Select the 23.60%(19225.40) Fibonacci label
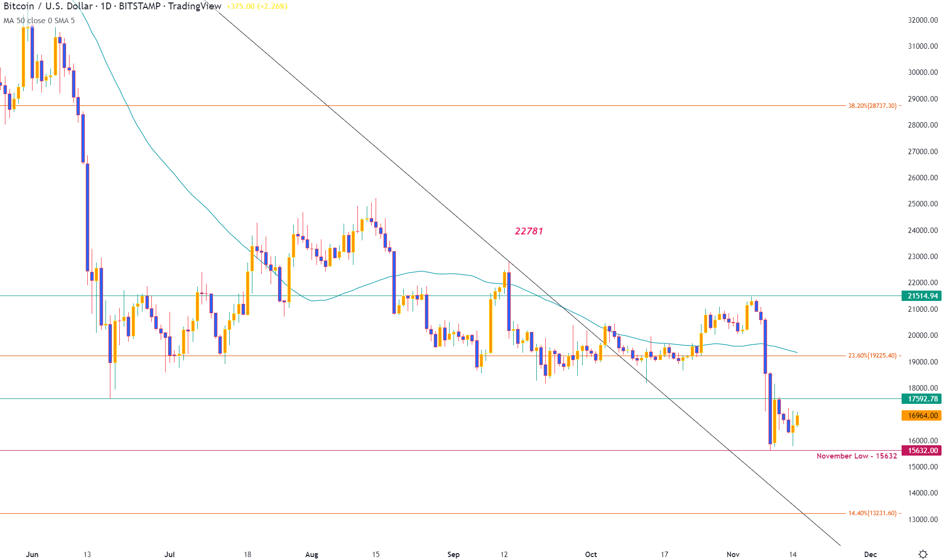The height and width of the screenshot is (560, 944). [872, 356]
